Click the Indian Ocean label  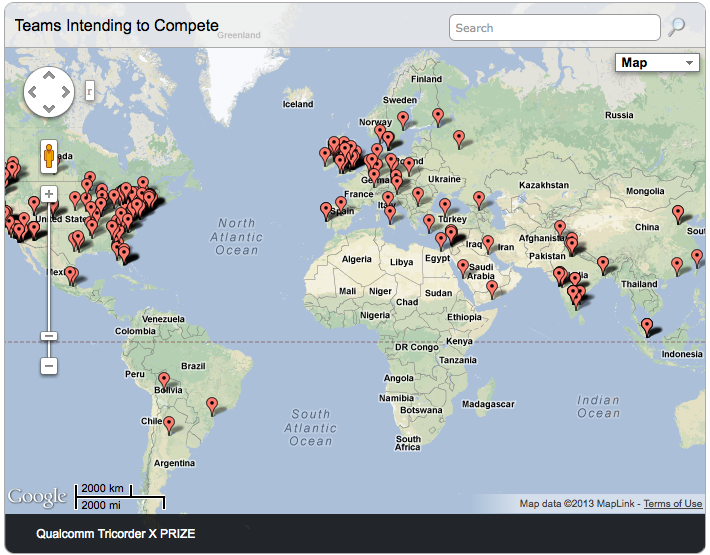[x=599, y=407]
